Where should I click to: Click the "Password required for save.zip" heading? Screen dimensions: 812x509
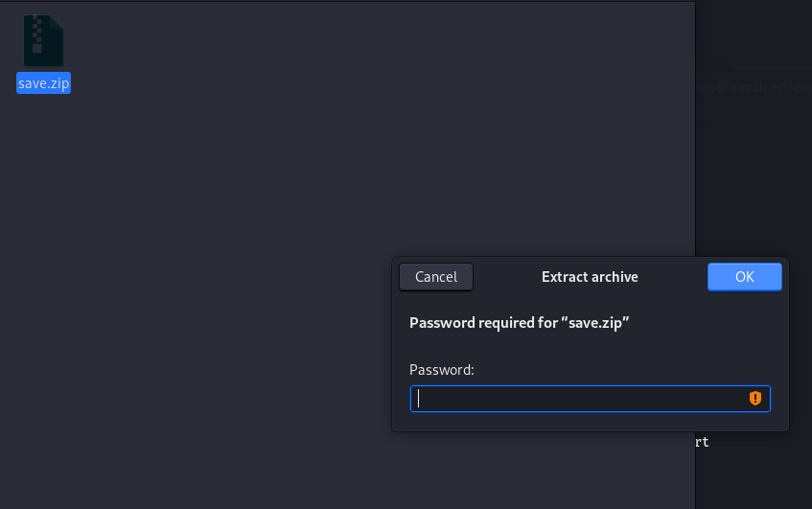coord(519,323)
